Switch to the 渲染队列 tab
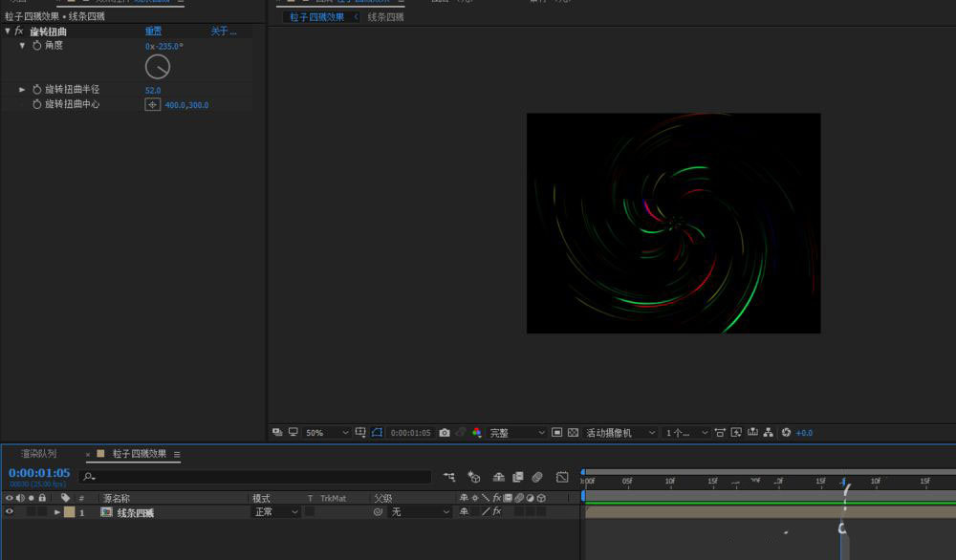956x560 pixels. tap(39, 454)
